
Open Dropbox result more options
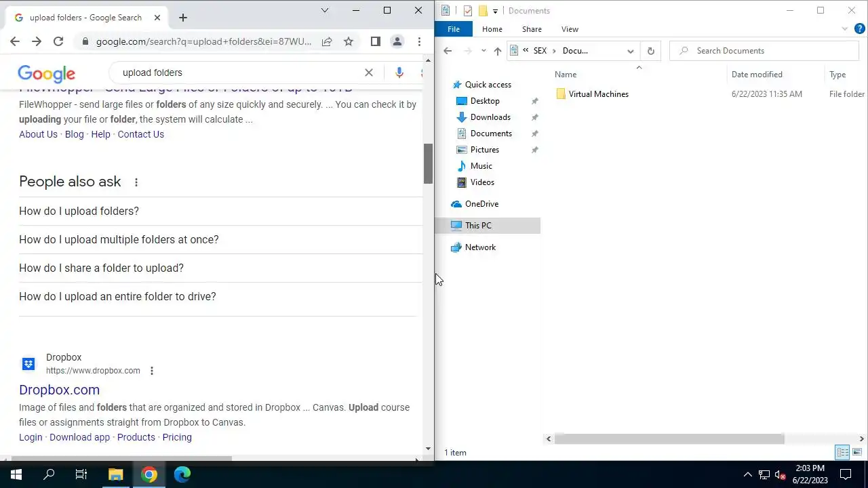pyautogui.click(x=152, y=371)
